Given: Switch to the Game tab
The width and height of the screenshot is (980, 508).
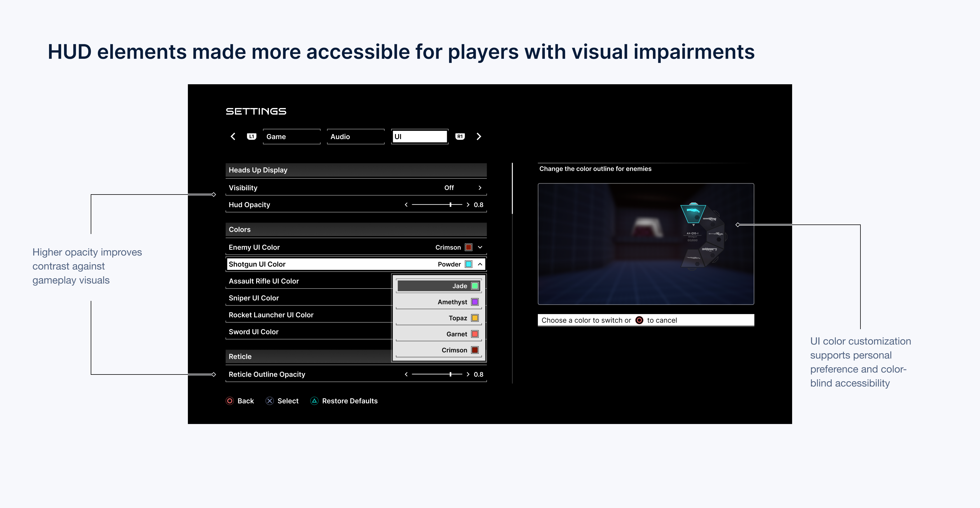Looking at the screenshot, I should pyautogui.click(x=291, y=137).
